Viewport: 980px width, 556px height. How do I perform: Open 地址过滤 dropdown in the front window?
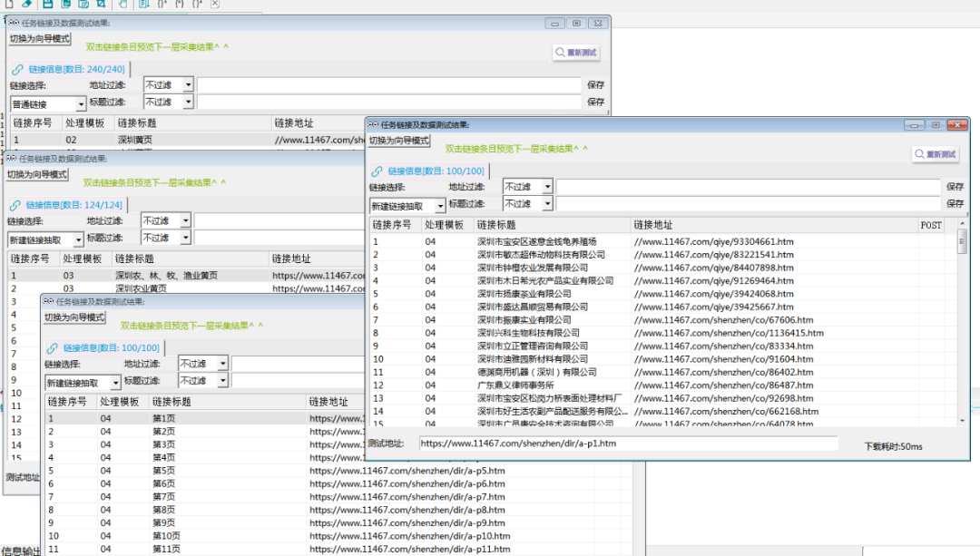527,187
